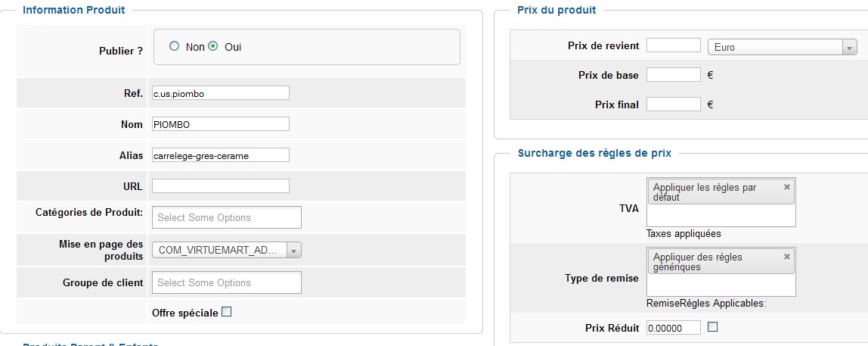868x346 pixels.
Task: Click the Alias field with carrelege-gres-cerame
Action: pos(221,155)
